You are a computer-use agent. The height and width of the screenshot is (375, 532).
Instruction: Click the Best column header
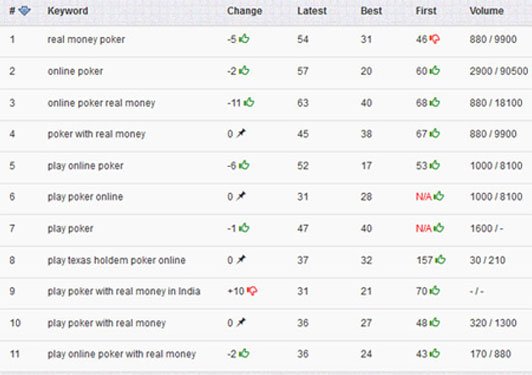tap(371, 11)
